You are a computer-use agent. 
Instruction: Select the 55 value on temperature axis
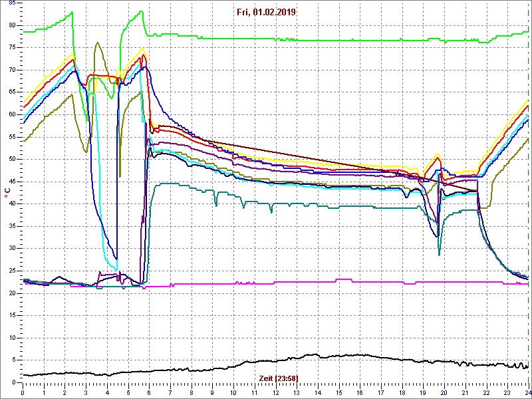point(11,137)
